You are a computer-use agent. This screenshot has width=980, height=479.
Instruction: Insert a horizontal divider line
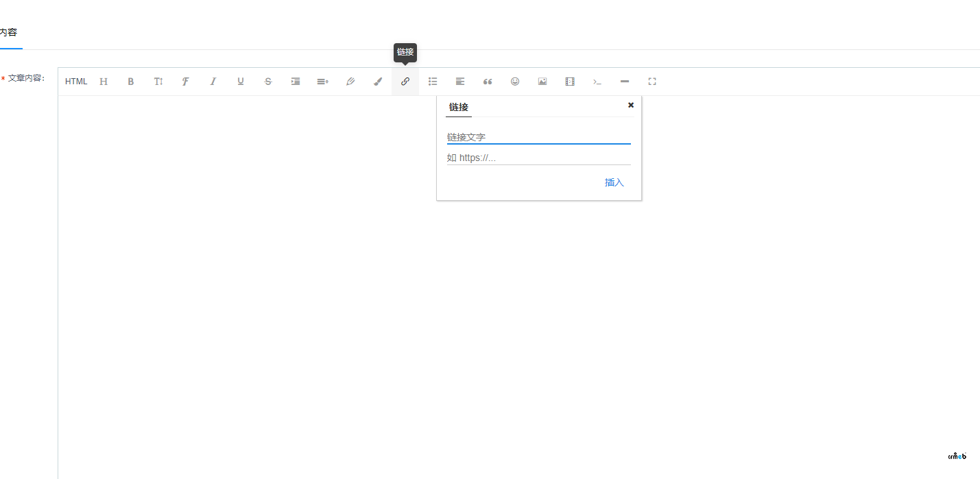625,82
